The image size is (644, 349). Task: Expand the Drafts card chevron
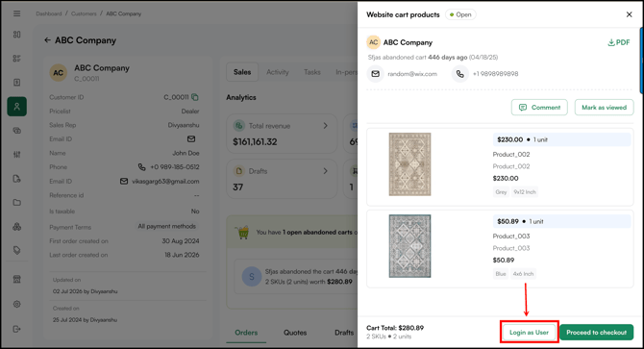pyautogui.click(x=325, y=171)
